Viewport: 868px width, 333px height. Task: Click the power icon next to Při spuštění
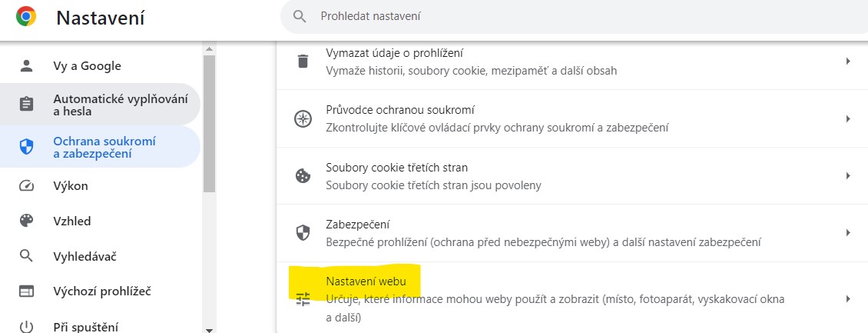tap(26, 327)
